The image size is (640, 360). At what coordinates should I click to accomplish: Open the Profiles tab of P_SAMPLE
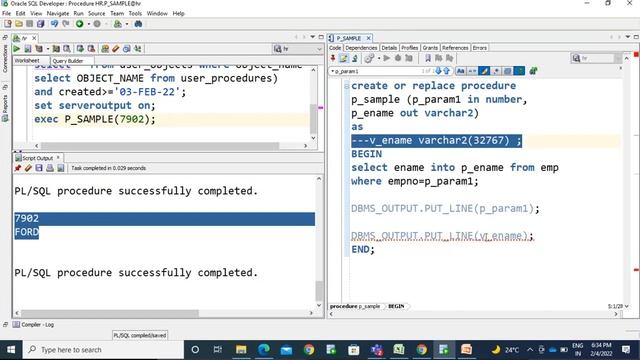click(x=409, y=48)
